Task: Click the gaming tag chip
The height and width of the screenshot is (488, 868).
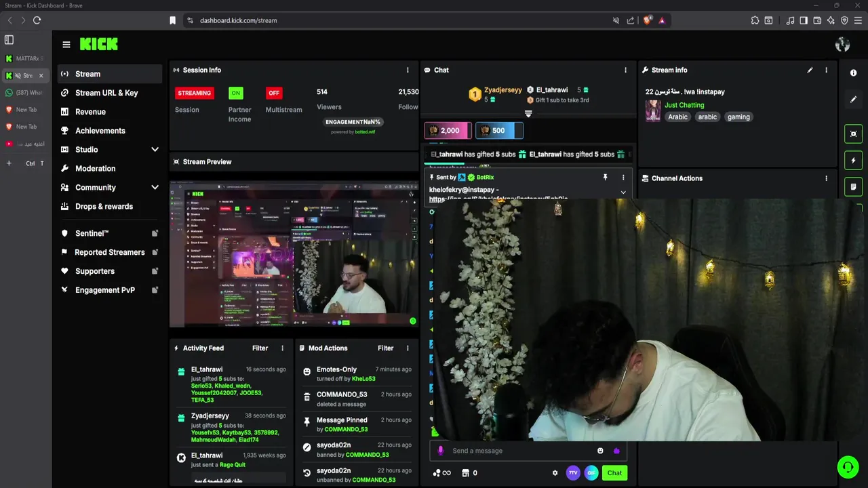Action: pos(738,117)
